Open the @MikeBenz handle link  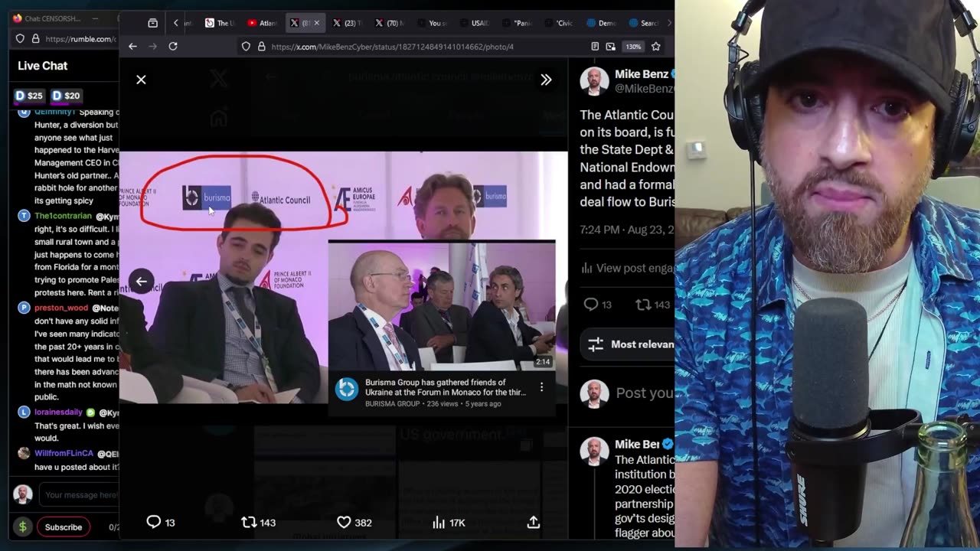coord(644,89)
